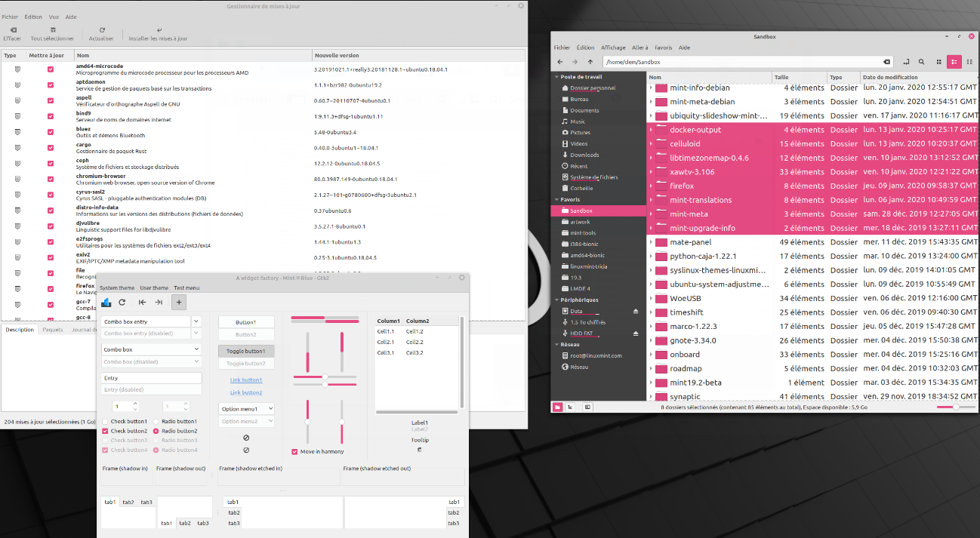Click Installer les mises à jour toolbar icon
The width and height of the screenshot is (980, 538).
159,30
